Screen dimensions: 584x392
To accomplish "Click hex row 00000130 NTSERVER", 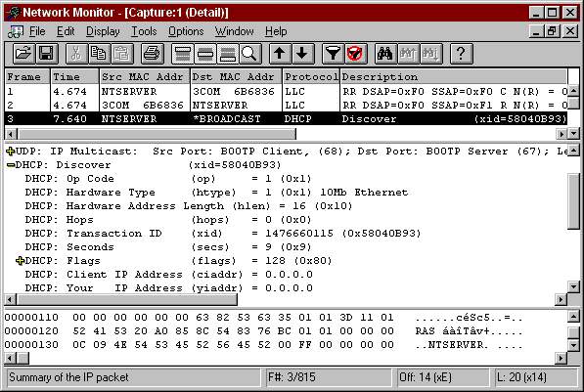I will [x=264, y=345].
